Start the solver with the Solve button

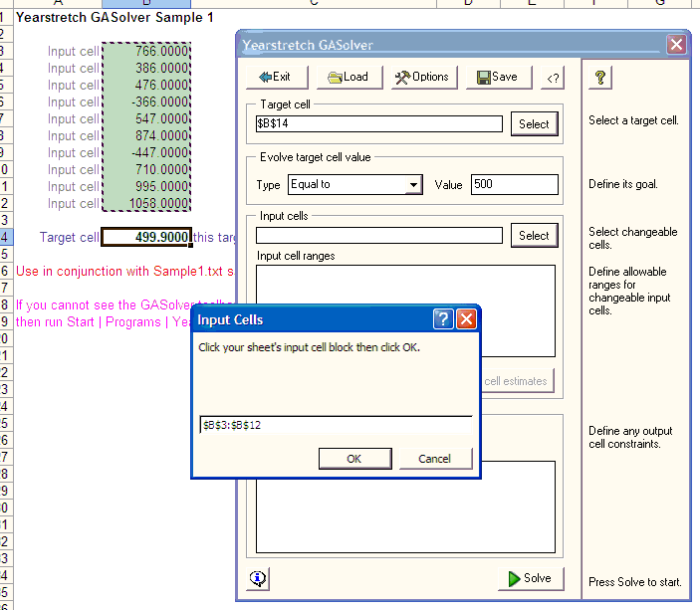531,579
